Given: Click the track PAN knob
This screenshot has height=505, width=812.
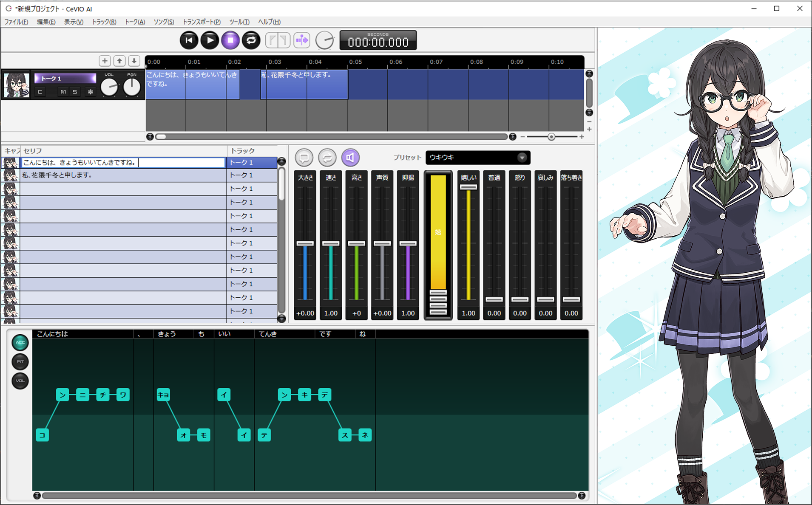Looking at the screenshot, I should 132,87.
